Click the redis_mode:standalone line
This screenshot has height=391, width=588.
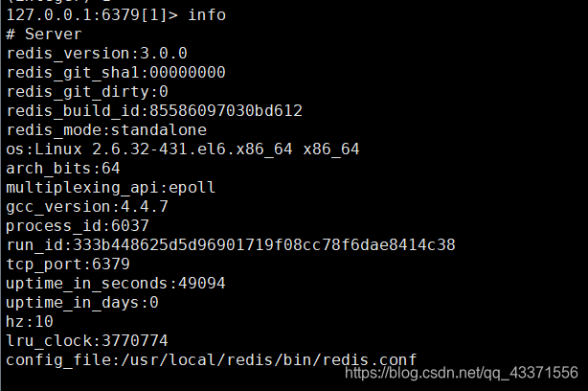coord(106,130)
